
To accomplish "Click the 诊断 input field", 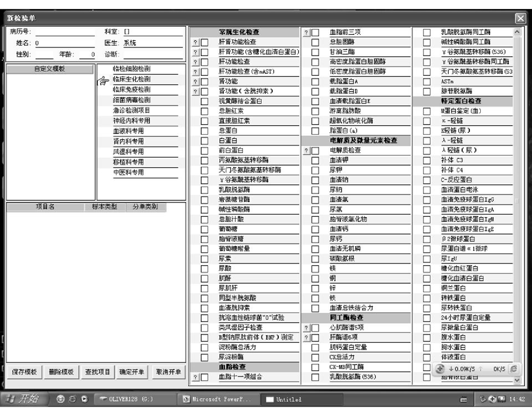I will tap(153, 54).
